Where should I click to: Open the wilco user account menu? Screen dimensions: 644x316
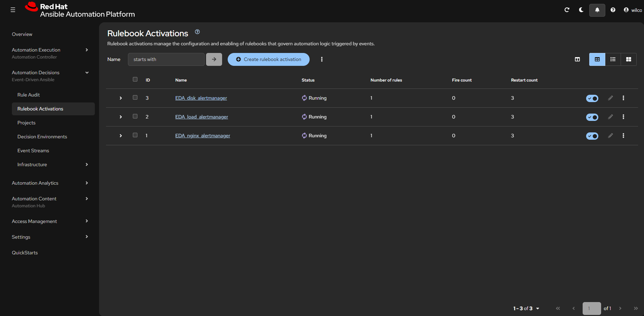click(x=633, y=10)
